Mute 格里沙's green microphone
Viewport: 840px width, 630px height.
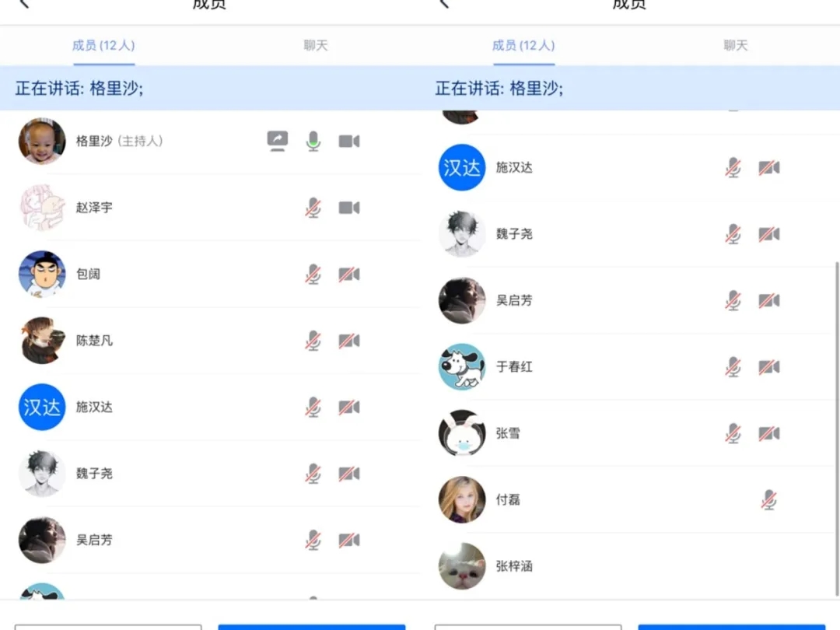tap(313, 141)
